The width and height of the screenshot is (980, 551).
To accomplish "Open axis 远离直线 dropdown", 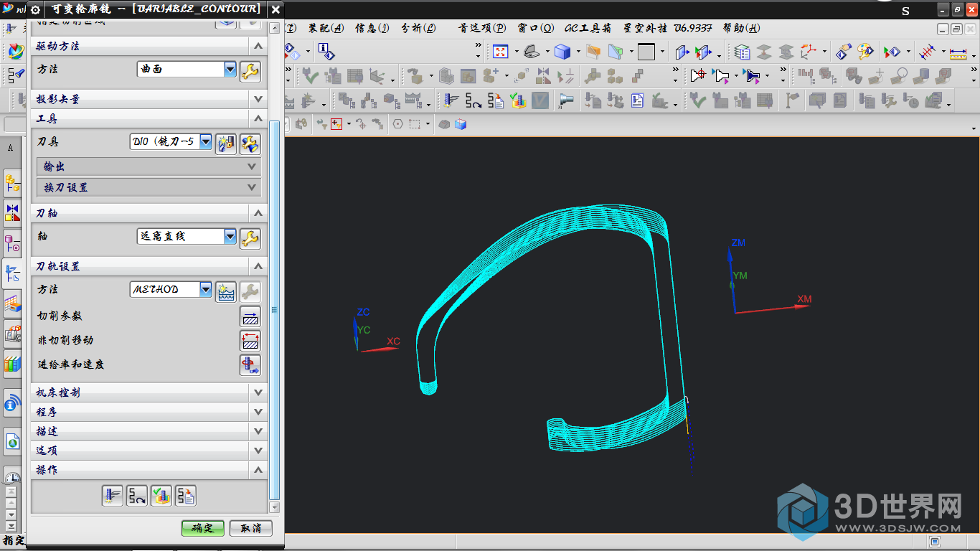I will pyautogui.click(x=230, y=236).
